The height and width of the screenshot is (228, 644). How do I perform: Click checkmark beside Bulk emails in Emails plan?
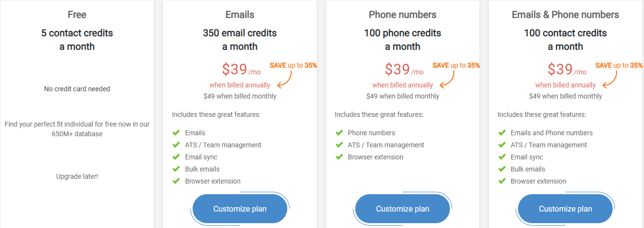pos(176,169)
